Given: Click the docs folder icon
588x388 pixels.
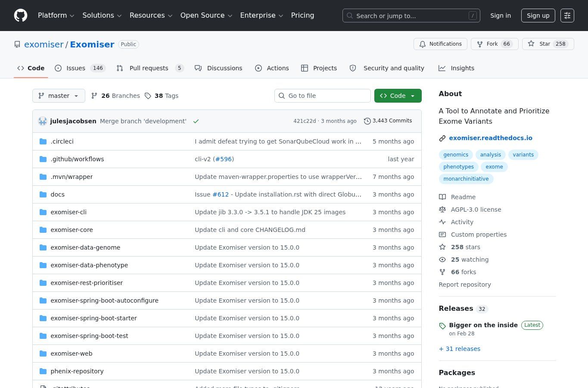Looking at the screenshot, I should pos(43,194).
